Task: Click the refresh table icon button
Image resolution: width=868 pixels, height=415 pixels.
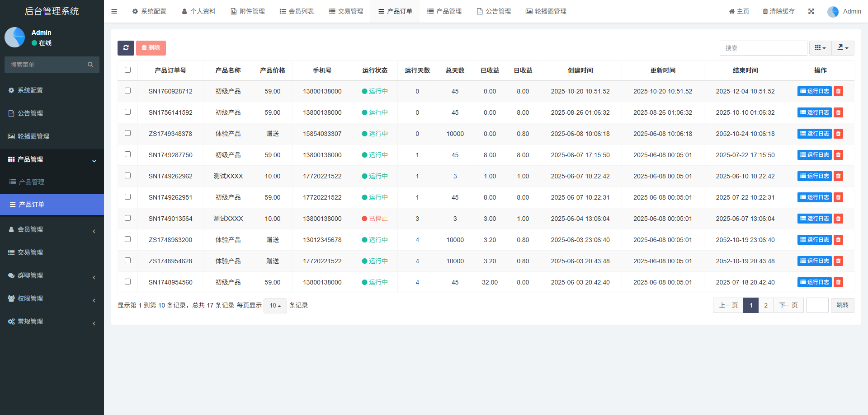Action: click(x=126, y=48)
